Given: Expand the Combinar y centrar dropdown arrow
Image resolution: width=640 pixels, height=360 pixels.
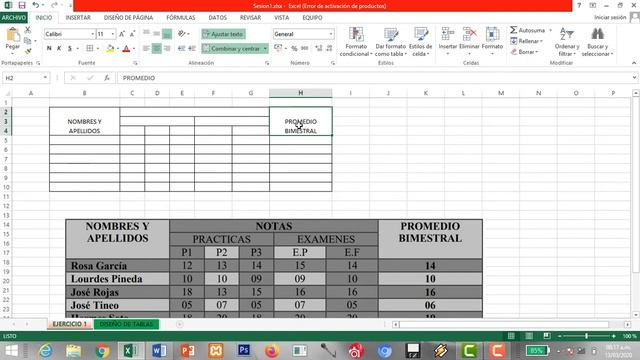Looking at the screenshot, I should pos(265,49).
